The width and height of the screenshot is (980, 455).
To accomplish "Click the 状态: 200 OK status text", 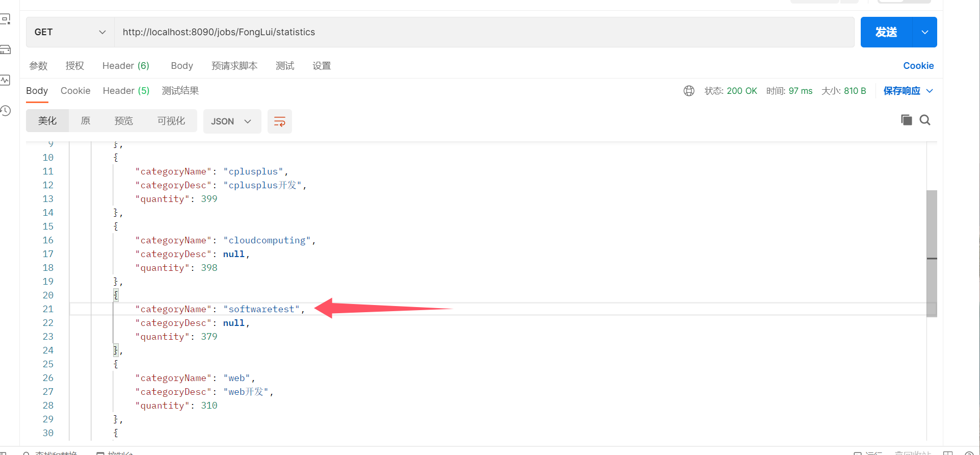I will point(731,91).
